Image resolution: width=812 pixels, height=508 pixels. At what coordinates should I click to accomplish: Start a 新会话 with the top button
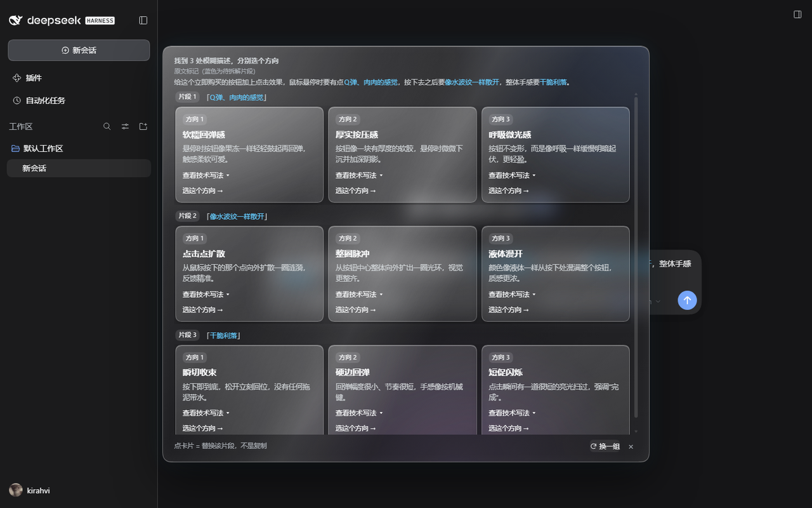point(79,50)
